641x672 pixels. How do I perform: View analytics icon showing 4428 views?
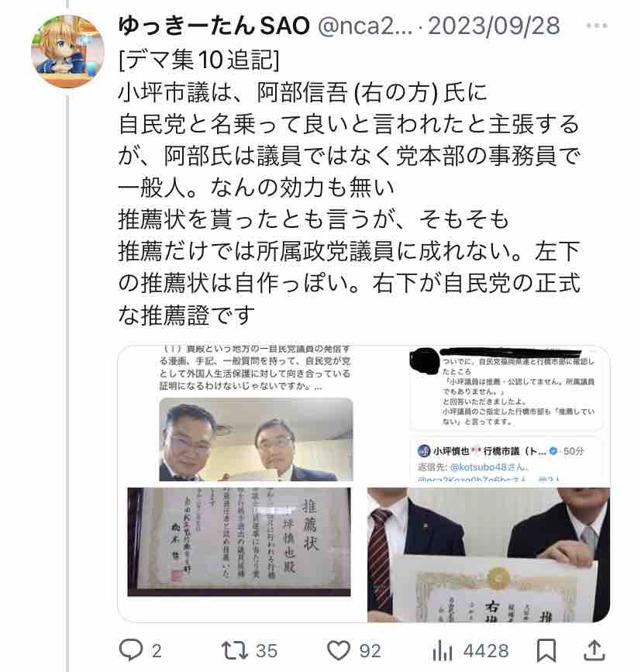[x=442, y=650]
